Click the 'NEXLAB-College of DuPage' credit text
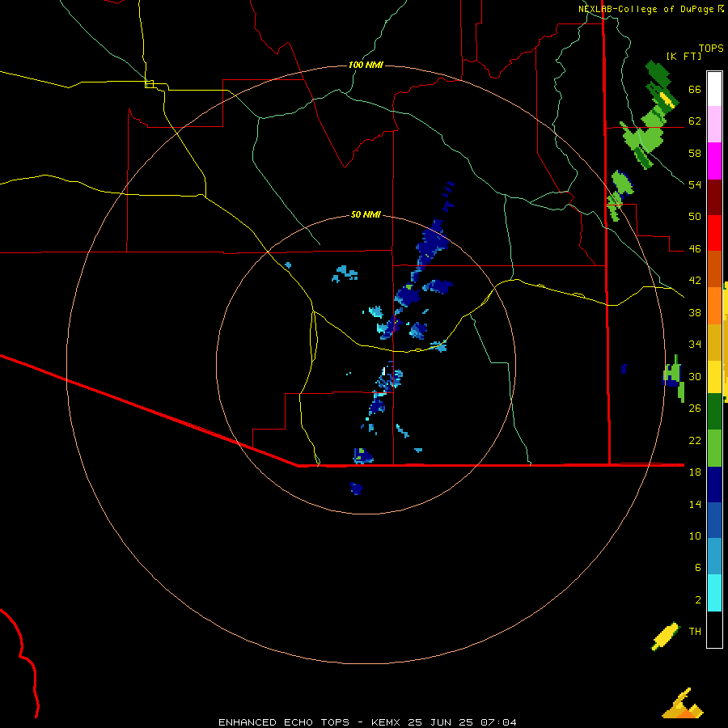The height and width of the screenshot is (728, 728). (x=645, y=9)
